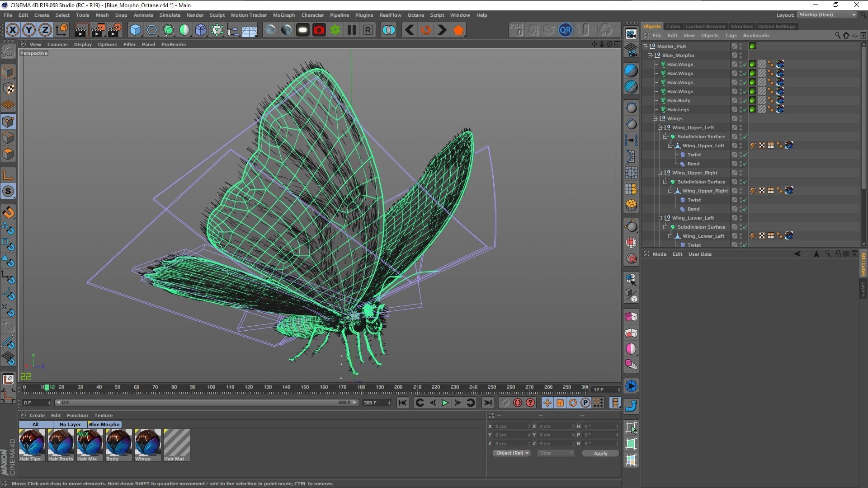Click the red Autokeying button in timeline bar
The height and width of the screenshot is (488, 868).
[x=517, y=403]
